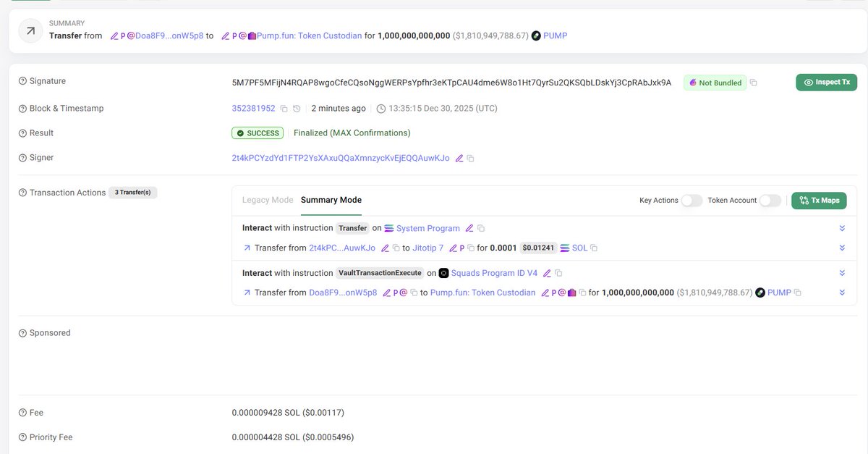Click the 0.000004428 SOL priority fee value
Screen dimensions: 868x454
pos(293,437)
